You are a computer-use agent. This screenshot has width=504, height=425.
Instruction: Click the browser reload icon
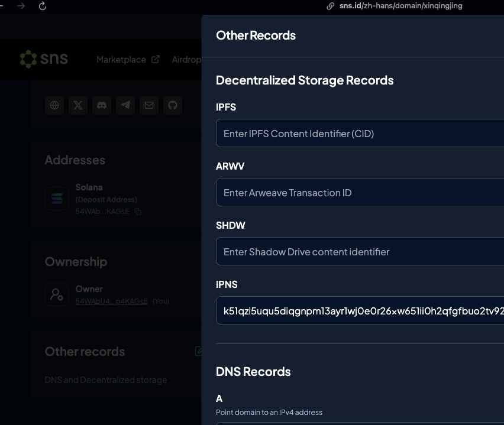click(x=43, y=6)
